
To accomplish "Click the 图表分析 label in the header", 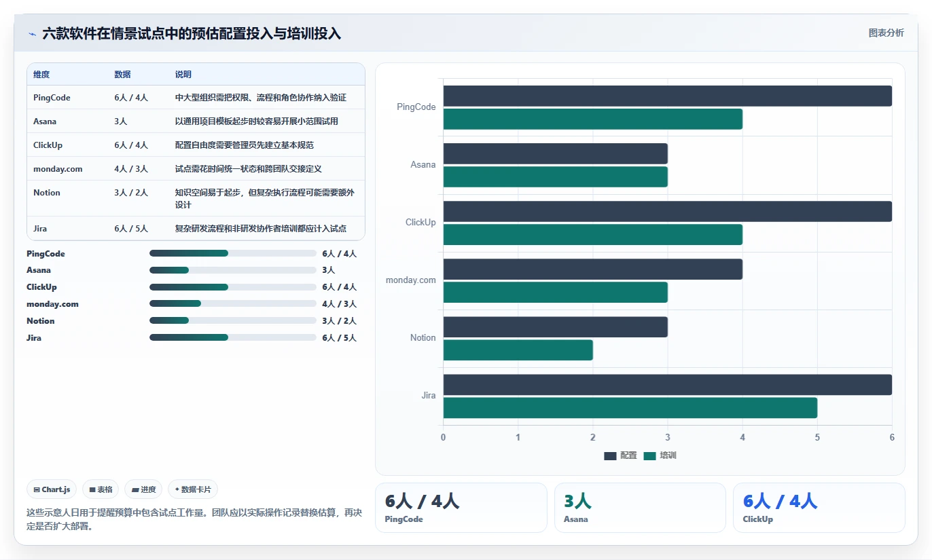I will (886, 33).
